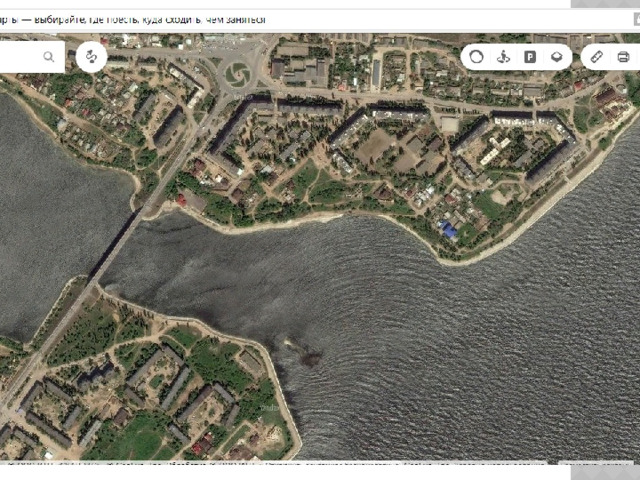Click the small dark islet in the water
This screenshot has width=640, height=480.
(x=308, y=355)
